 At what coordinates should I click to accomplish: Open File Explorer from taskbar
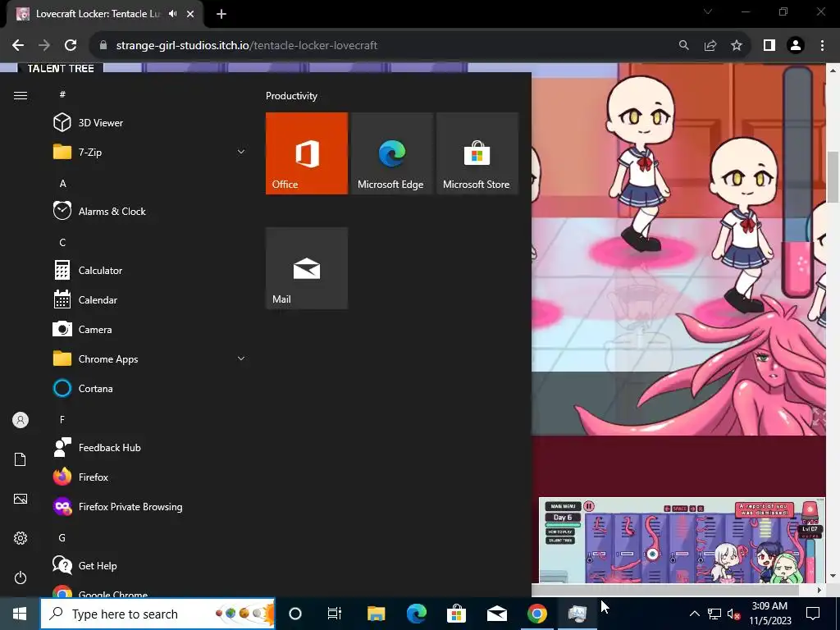click(376, 614)
